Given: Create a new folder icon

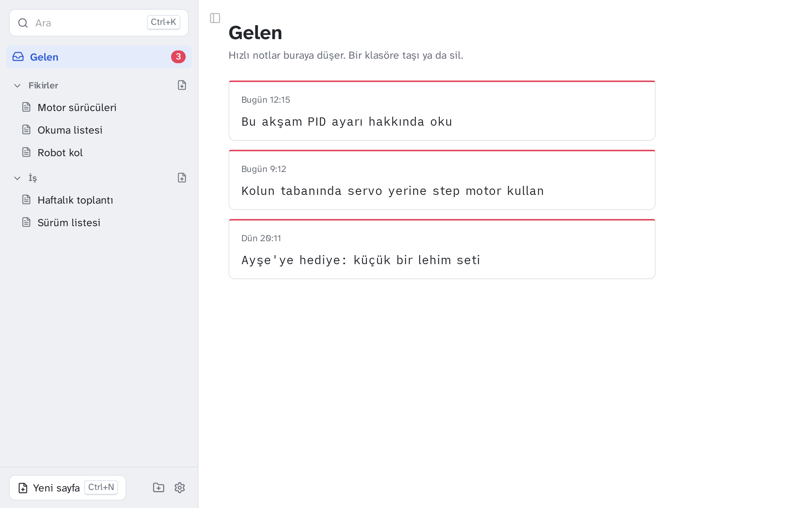Looking at the screenshot, I should (x=159, y=488).
